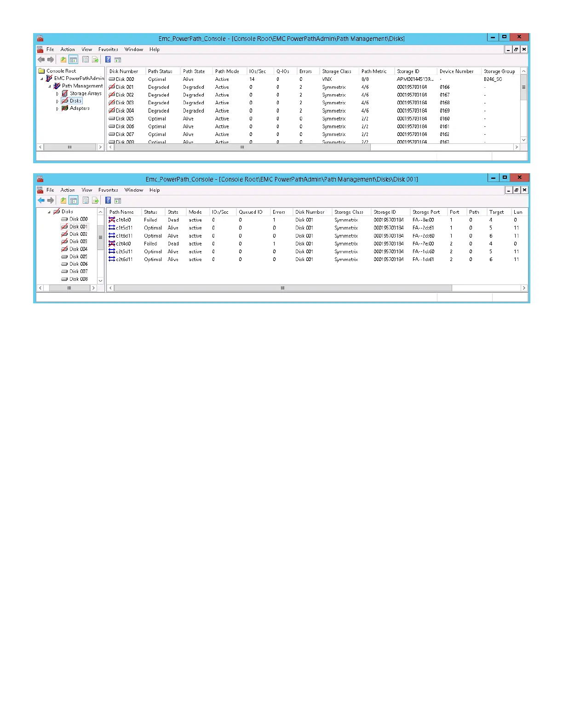Click storage port FA--1d:61 cell
The height and width of the screenshot is (728, 563).
(x=423, y=259)
